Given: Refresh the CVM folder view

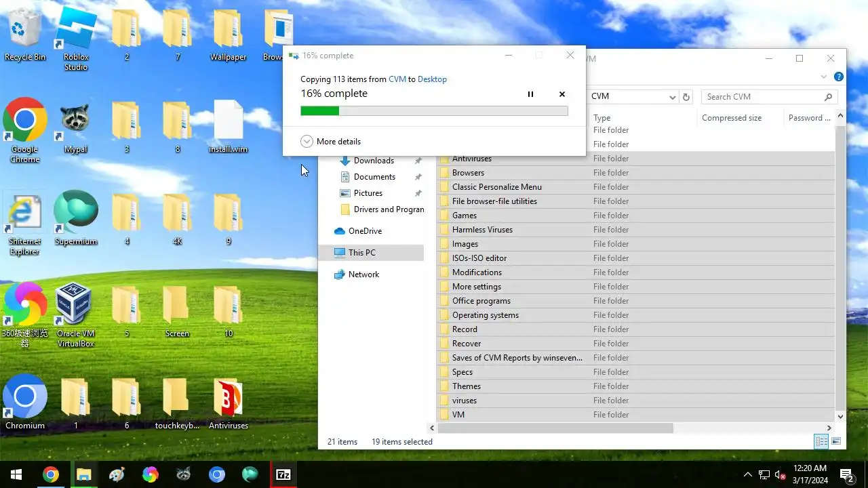Looking at the screenshot, I should pos(686,97).
